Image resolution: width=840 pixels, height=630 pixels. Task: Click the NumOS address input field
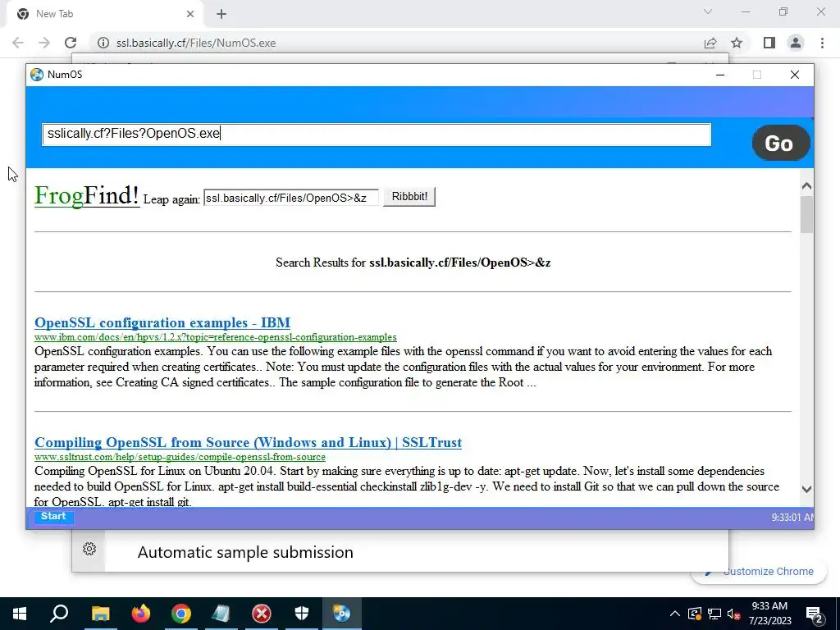(376, 134)
